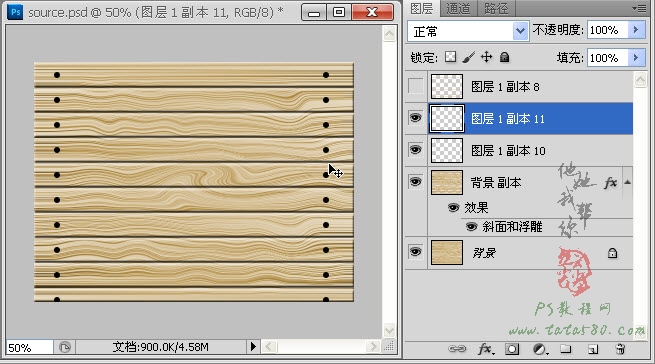Viewport: 655px width, 364px height.
Task: Close the source.psd document window
Action: click(372, 12)
